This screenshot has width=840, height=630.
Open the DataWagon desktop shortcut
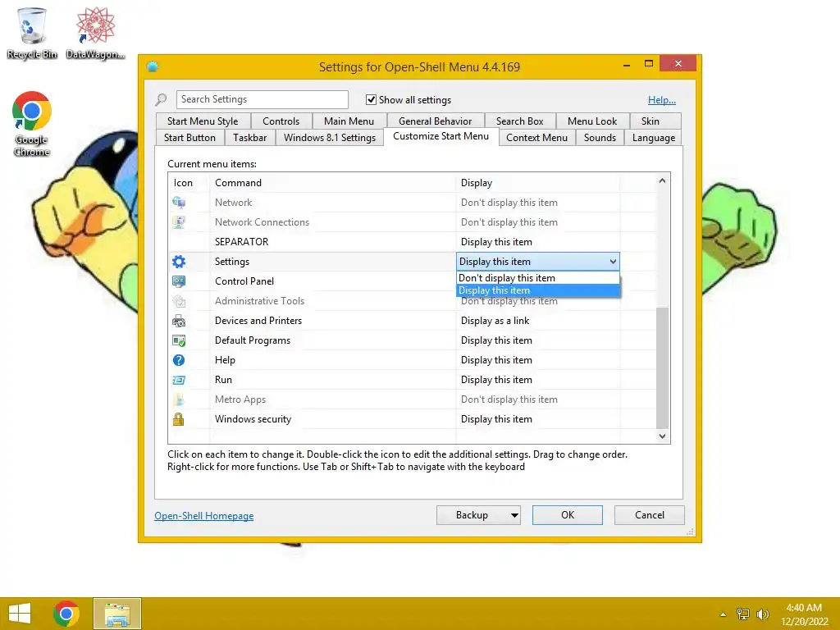tap(95, 33)
